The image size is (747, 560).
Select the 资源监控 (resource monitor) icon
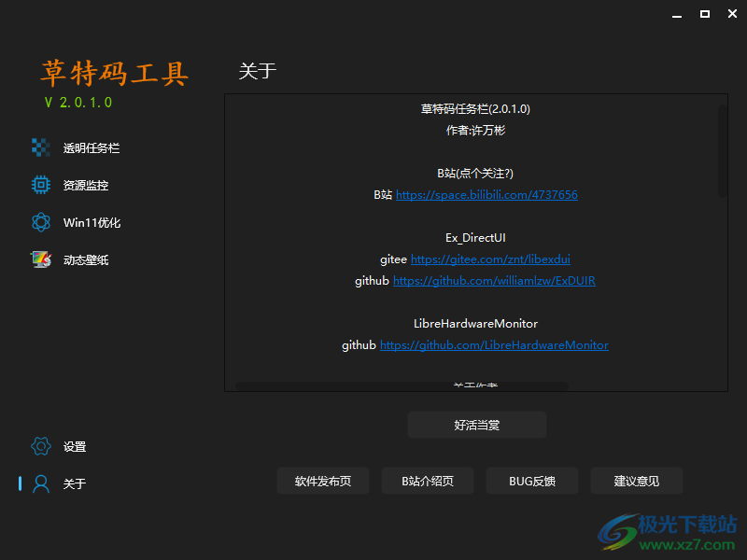[41, 185]
